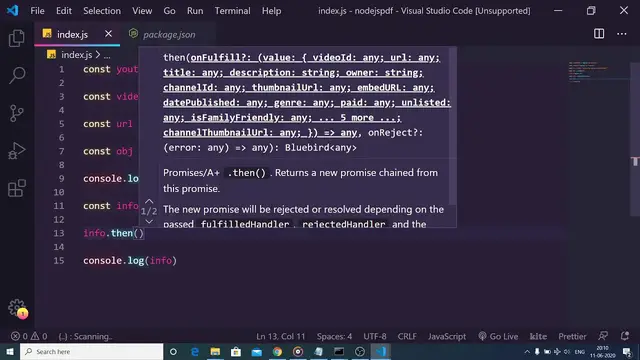Select the index.js editor tab
The height and width of the screenshot is (360, 640).
72,34
